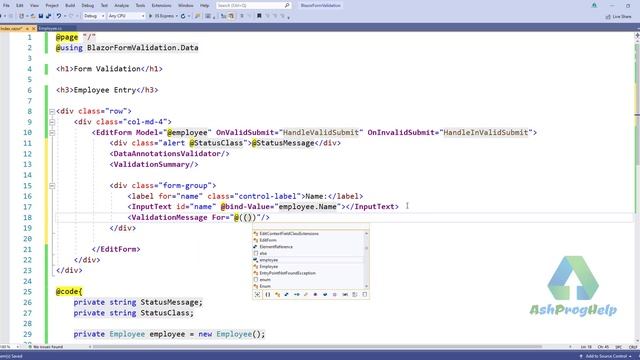Click the HandleValidSubmit text on line 10
The height and width of the screenshot is (360, 640).
click(x=321, y=133)
